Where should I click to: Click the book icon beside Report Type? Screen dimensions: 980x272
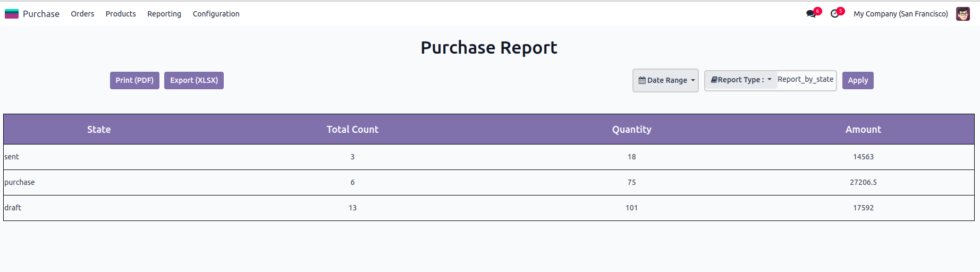[714, 80]
